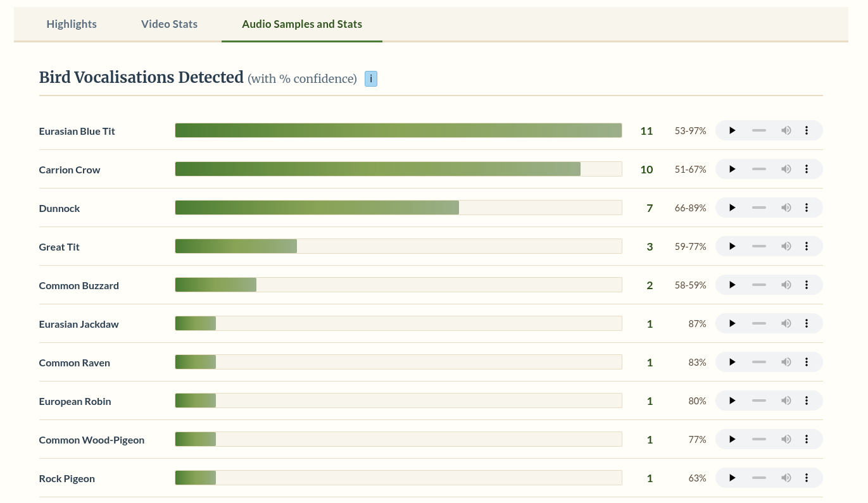
Task: Seek in the Eurasian Blue Tit audio timeline
Action: tap(759, 130)
